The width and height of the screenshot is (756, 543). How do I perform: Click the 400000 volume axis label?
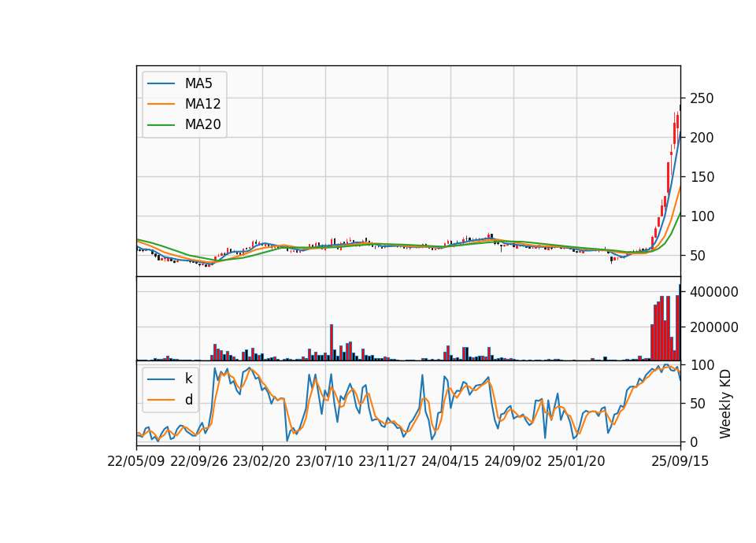coord(714,292)
